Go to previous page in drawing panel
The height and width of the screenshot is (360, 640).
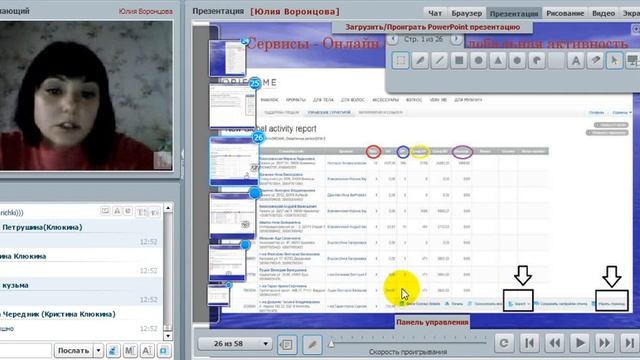[x=393, y=39]
